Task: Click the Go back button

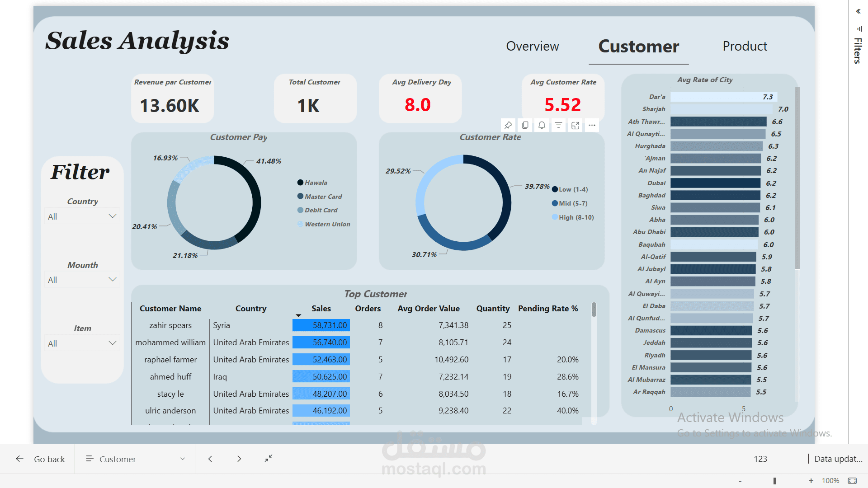Action: click(40, 459)
